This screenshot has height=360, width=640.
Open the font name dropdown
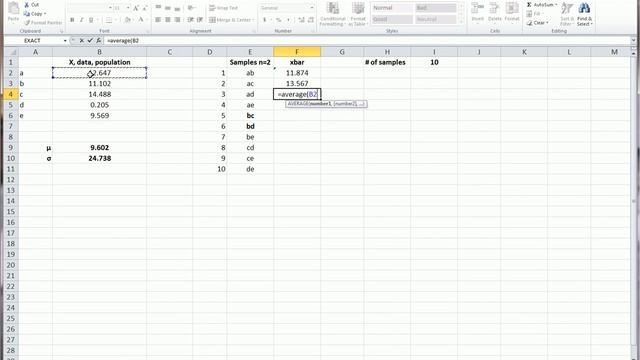pos(110,8)
